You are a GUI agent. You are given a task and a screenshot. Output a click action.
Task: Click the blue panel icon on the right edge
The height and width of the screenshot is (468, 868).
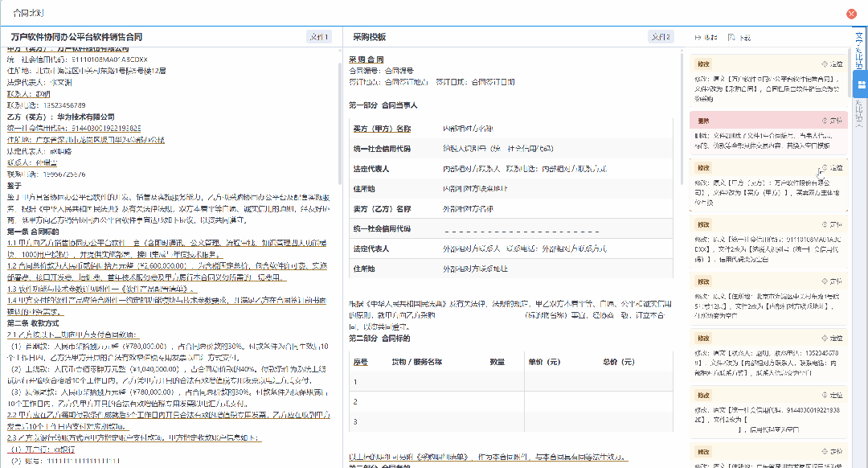coord(861,84)
